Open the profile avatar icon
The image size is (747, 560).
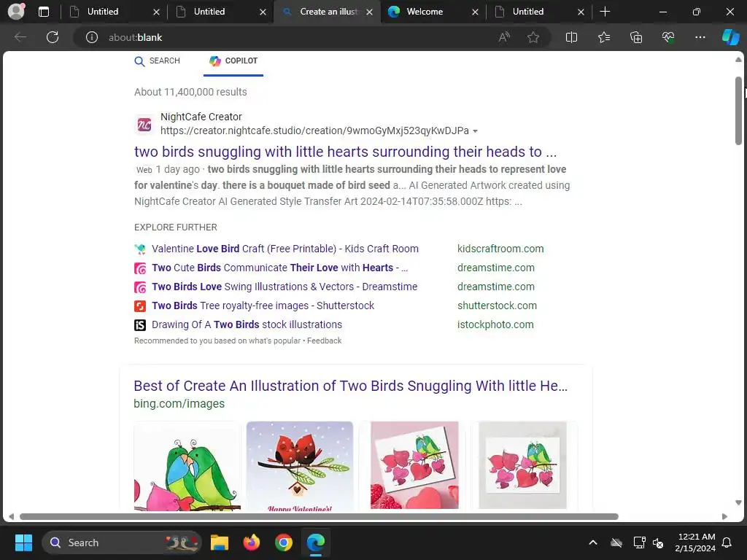pyautogui.click(x=16, y=12)
